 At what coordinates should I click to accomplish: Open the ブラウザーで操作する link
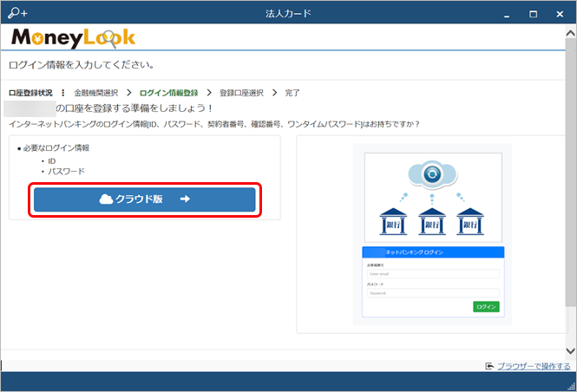[x=534, y=366]
